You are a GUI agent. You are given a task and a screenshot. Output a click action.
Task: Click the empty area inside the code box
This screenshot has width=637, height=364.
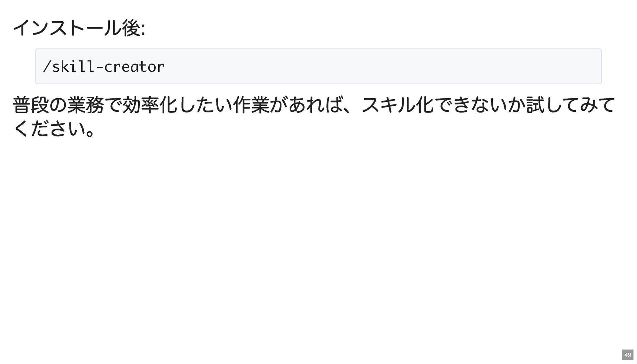(382, 66)
